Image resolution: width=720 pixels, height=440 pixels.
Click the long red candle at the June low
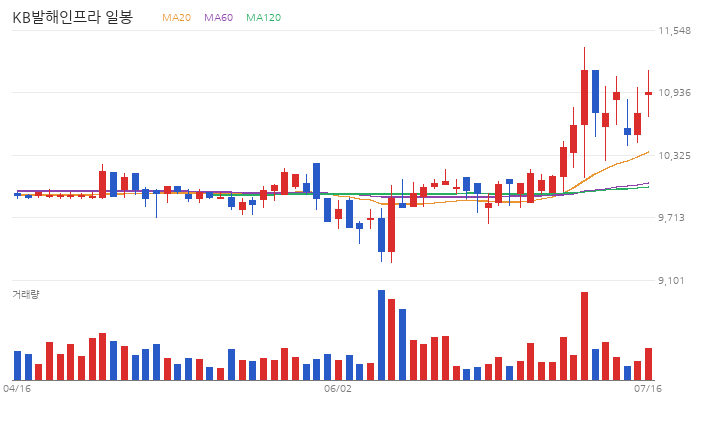pyautogui.click(x=391, y=225)
